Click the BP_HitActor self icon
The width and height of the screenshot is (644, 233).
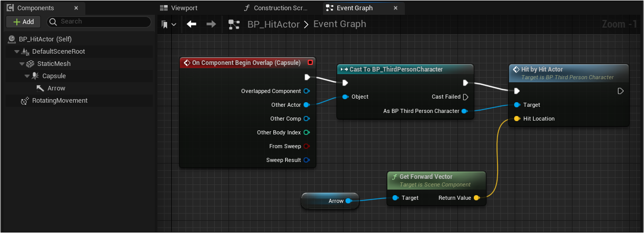(12, 39)
